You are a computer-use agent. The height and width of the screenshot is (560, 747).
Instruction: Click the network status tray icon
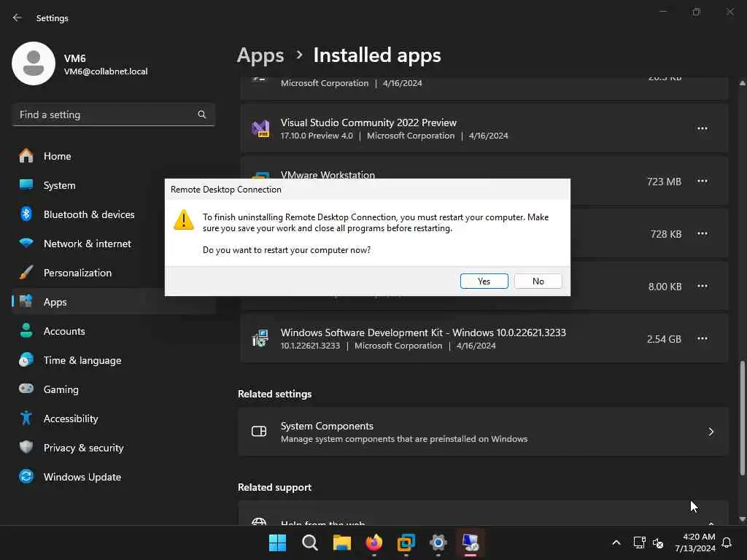(x=639, y=542)
